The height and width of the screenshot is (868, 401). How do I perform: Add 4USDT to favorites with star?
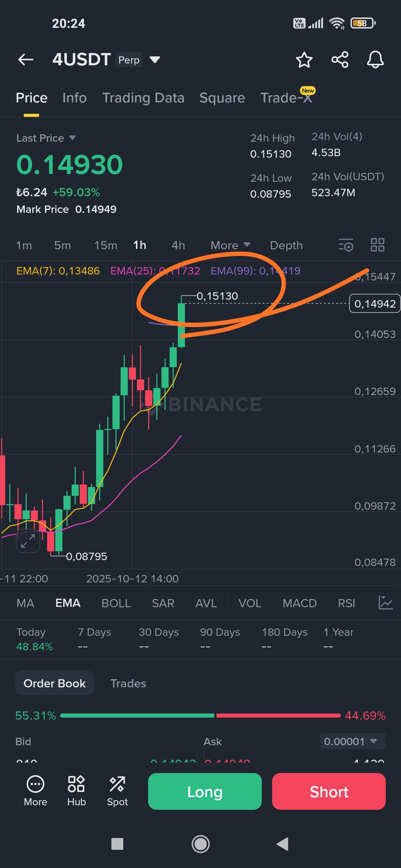[x=304, y=60]
